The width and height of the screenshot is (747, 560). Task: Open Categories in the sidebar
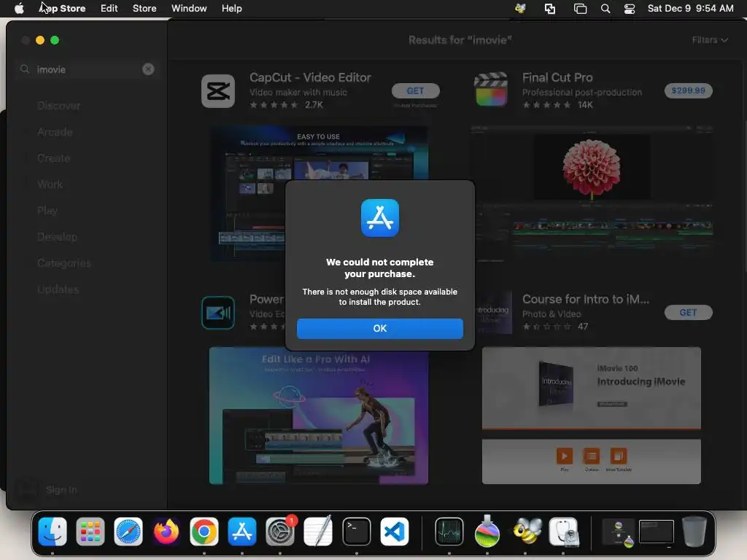click(x=64, y=262)
